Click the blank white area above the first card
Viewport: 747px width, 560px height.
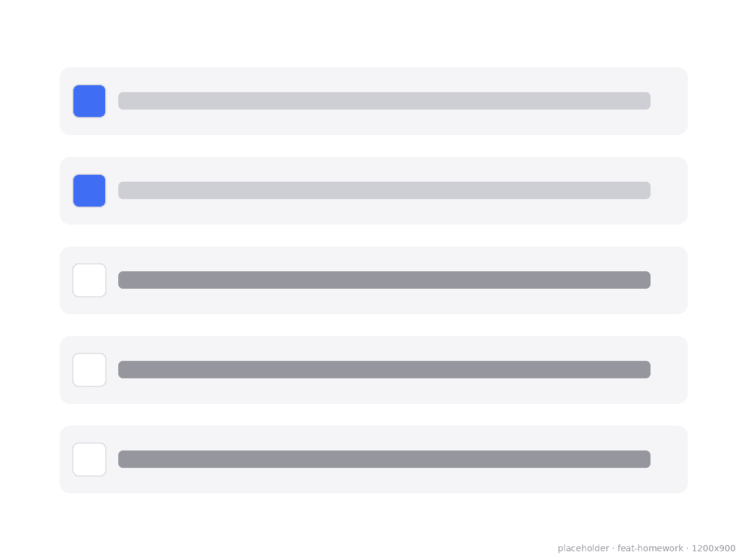(374, 34)
